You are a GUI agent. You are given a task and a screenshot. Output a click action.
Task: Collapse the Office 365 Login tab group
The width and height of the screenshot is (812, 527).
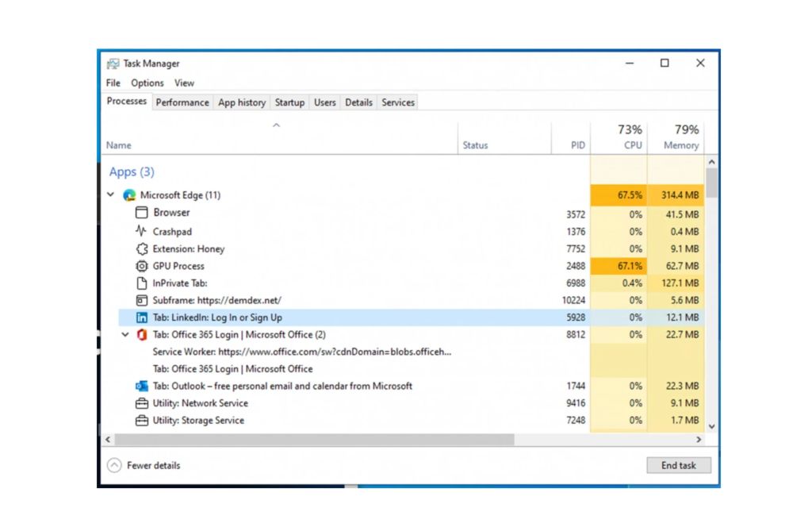[x=125, y=335]
